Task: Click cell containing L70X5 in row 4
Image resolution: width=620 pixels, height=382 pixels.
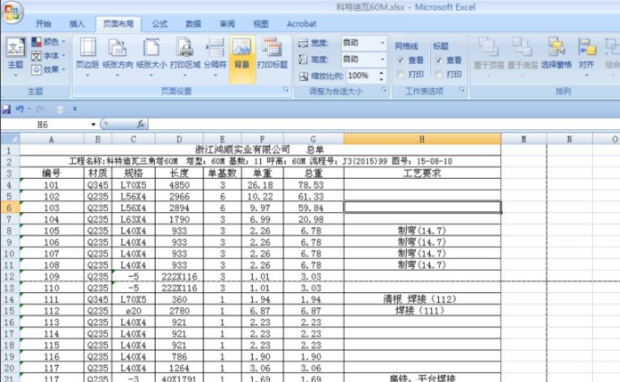Action: pyautogui.click(x=133, y=185)
